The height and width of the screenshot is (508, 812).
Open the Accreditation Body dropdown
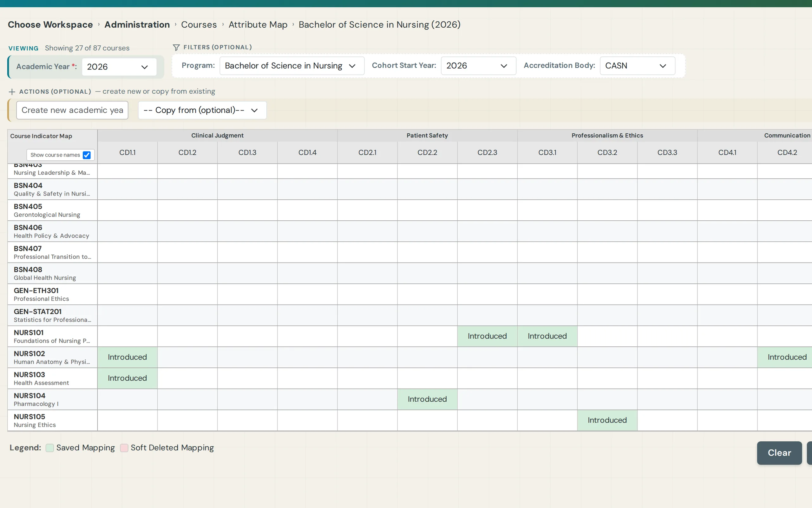click(637, 66)
